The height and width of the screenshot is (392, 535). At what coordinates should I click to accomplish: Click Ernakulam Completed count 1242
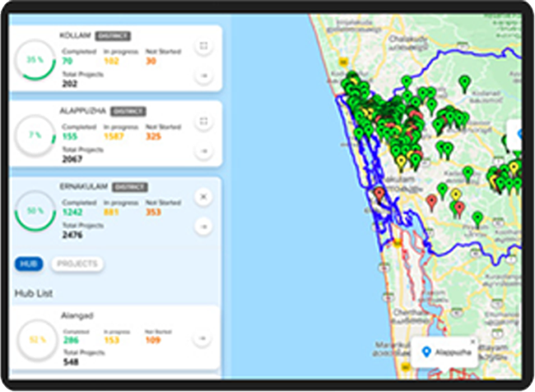click(x=73, y=211)
